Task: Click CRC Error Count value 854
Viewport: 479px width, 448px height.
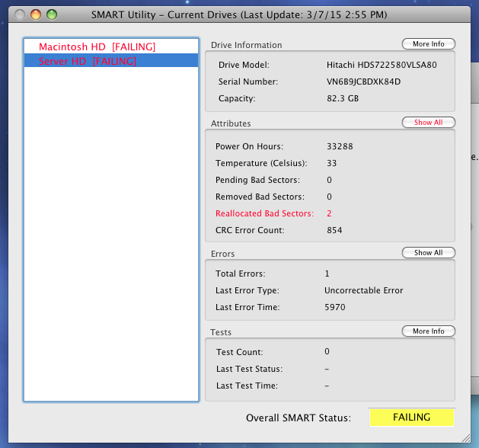Action: tap(334, 230)
